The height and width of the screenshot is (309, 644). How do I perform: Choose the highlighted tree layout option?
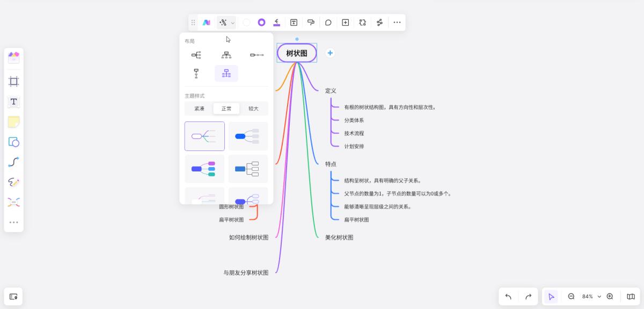(x=226, y=73)
